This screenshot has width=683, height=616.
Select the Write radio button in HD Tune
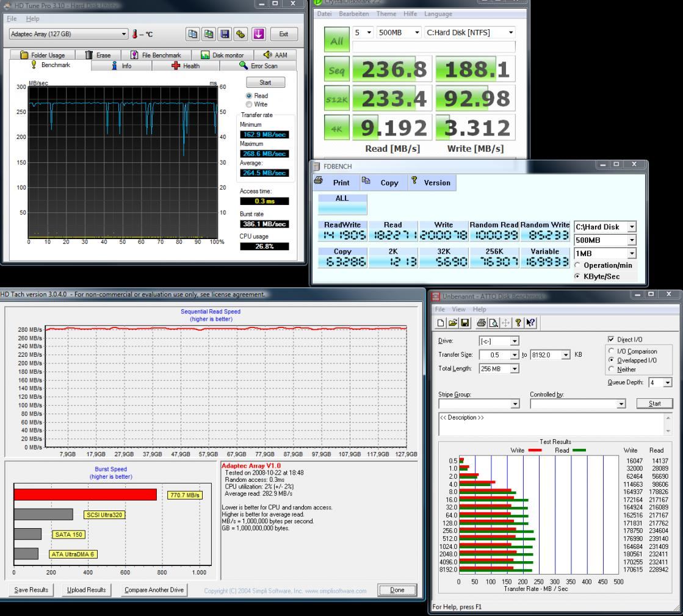click(x=248, y=104)
